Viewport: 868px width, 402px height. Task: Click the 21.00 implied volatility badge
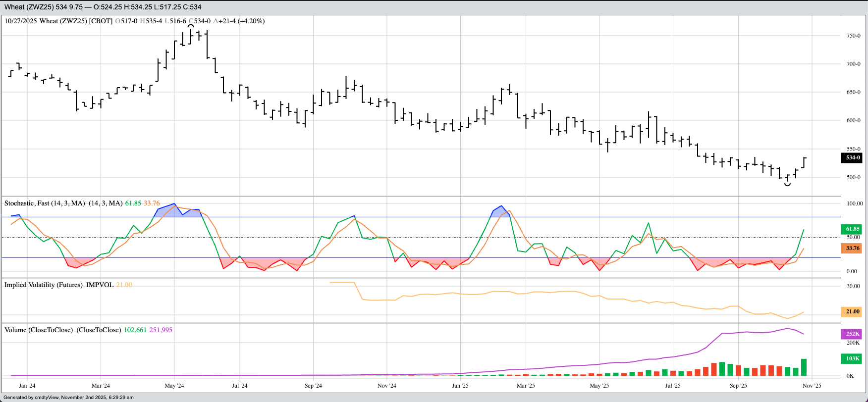pos(852,311)
